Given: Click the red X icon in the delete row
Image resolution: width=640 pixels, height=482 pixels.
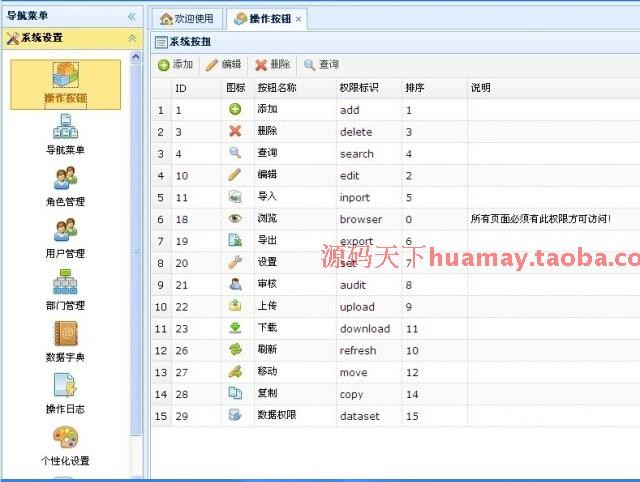Looking at the screenshot, I should 235,131.
